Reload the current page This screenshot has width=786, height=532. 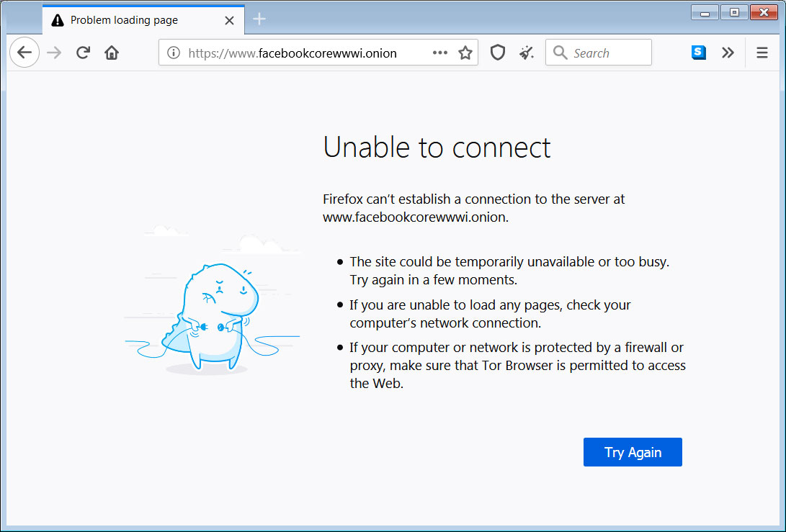(x=84, y=53)
